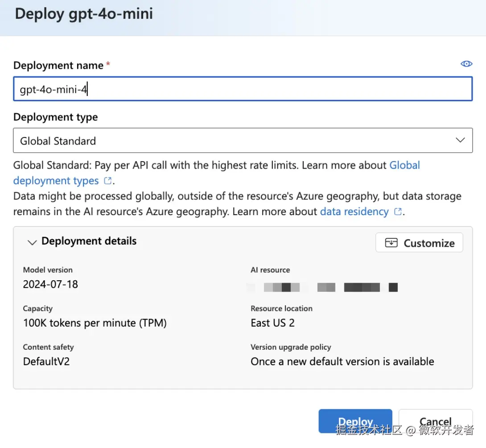Click the East US 2 resource location
This screenshot has height=448, width=486.
[272, 323]
